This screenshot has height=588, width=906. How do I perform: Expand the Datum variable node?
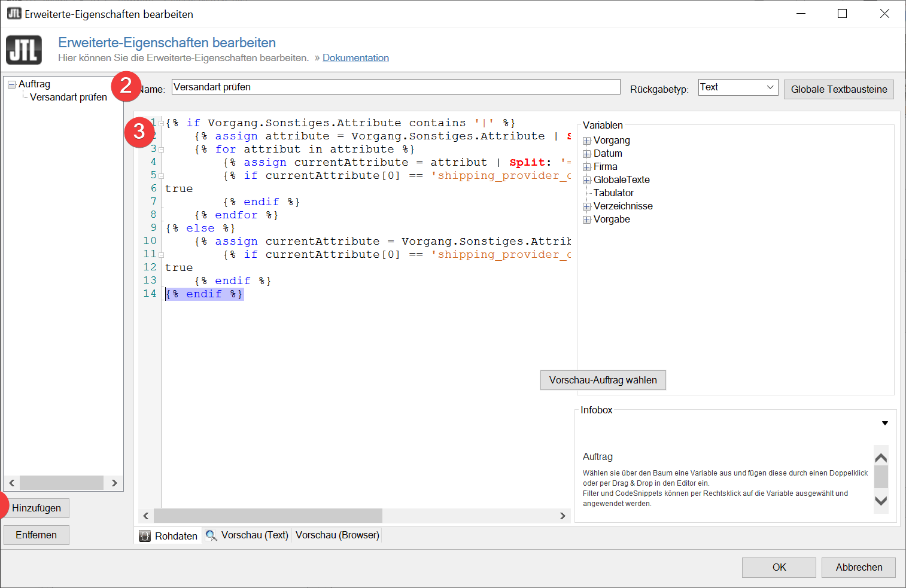pos(587,154)
